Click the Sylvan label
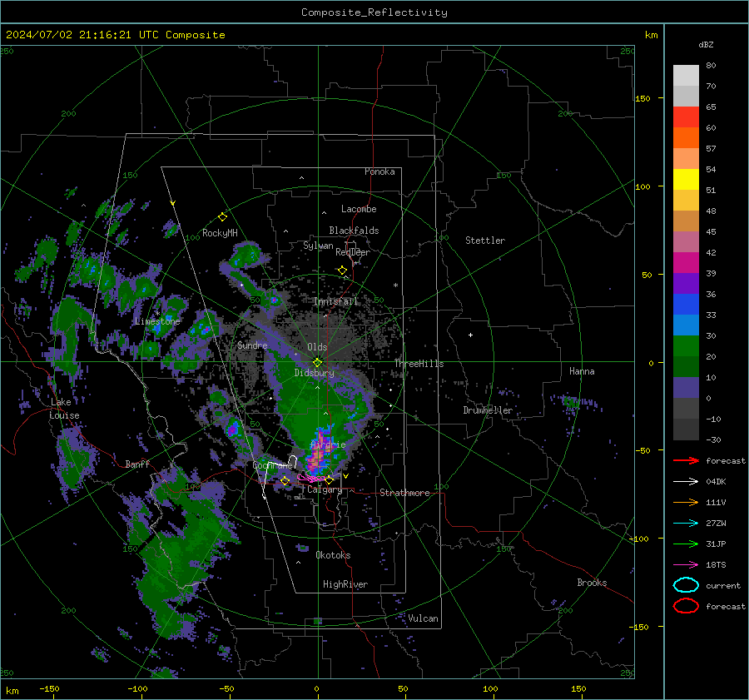 pos(318,246)
